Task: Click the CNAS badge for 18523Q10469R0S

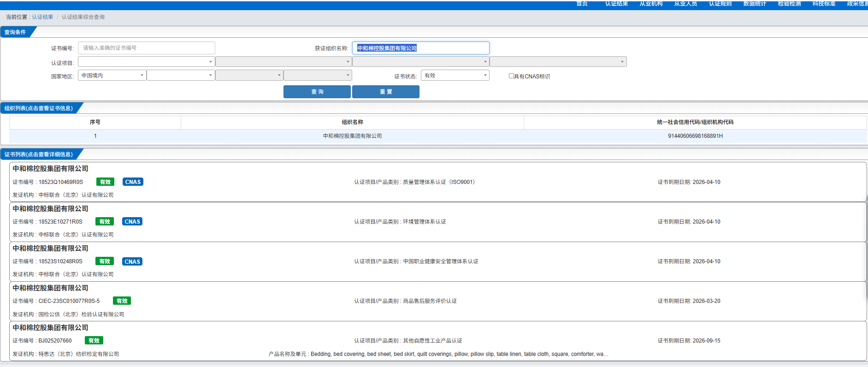Action: point(133,182)
